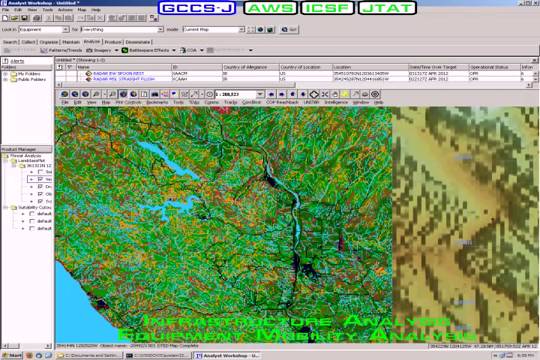Click the Imagery camera icon in the Analyze toolbar
Viewport: 540px width, 360px height.
point(90,50)
